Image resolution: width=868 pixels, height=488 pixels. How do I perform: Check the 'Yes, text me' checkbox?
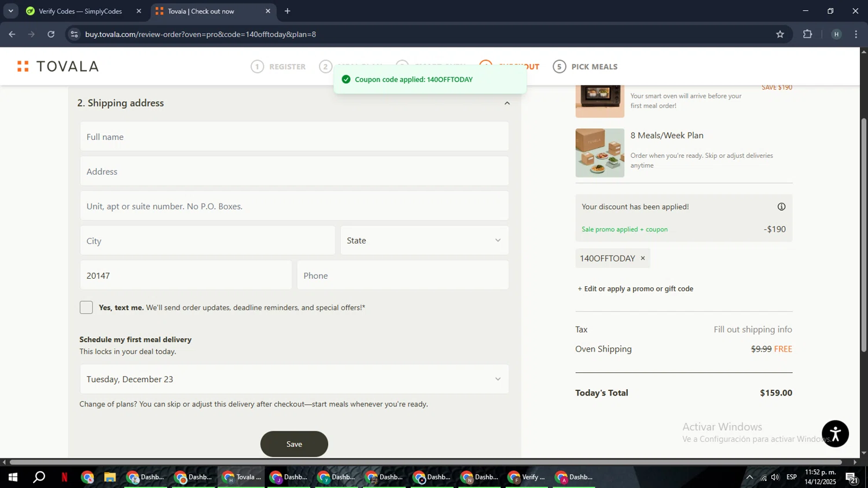86,308
